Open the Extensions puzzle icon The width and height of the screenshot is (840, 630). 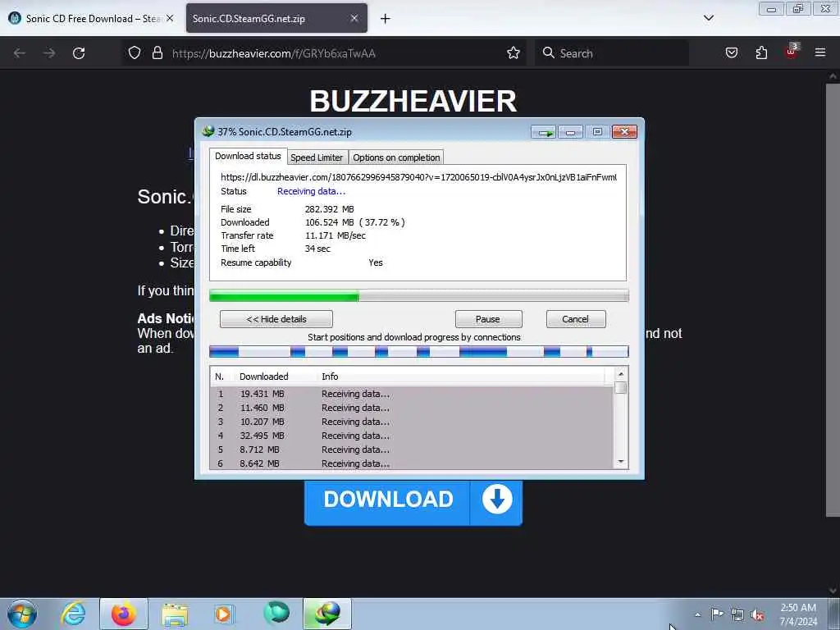coord(761,52)
